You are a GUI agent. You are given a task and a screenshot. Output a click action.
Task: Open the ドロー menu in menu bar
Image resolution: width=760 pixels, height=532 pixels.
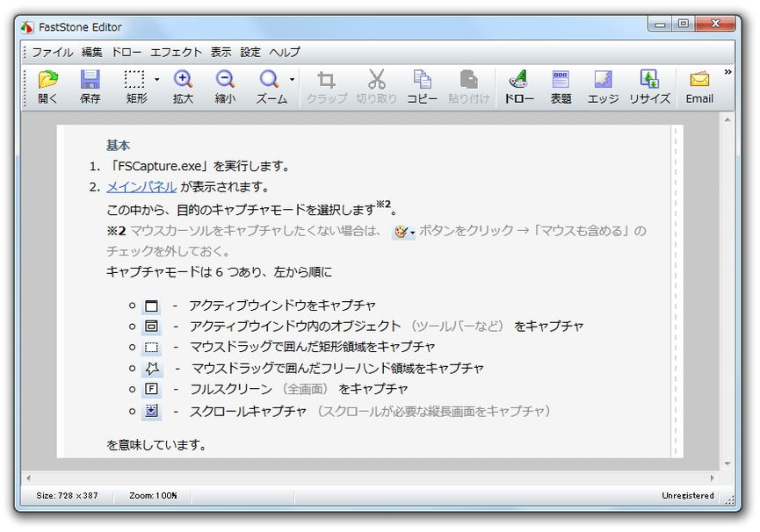(x=127, y=53)
